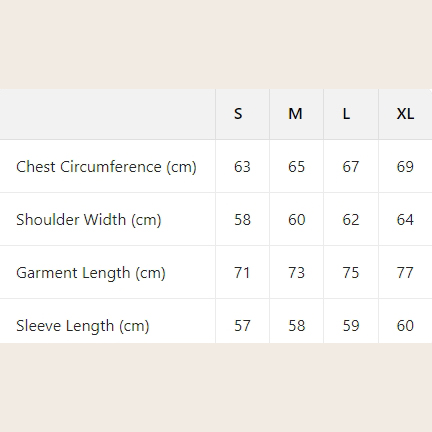Image resolution: width=432 pixels, height=432 pixels.
Task: Click sleeve length value 57 for size S
Action: 242,326
